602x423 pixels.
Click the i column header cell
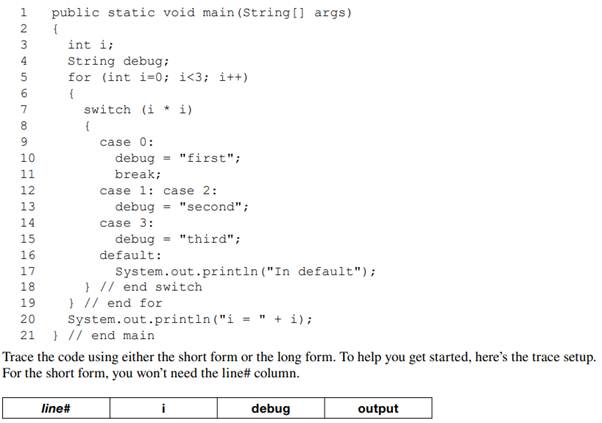point(162,408)
